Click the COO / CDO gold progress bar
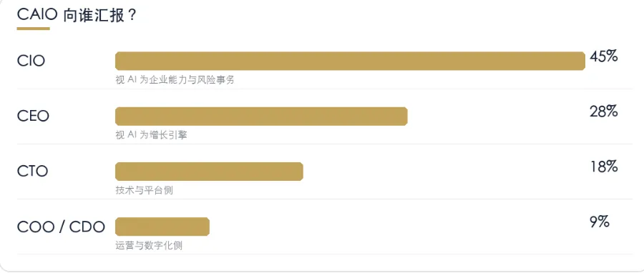Viewport: 644px width, 273px height. (162, 227)
